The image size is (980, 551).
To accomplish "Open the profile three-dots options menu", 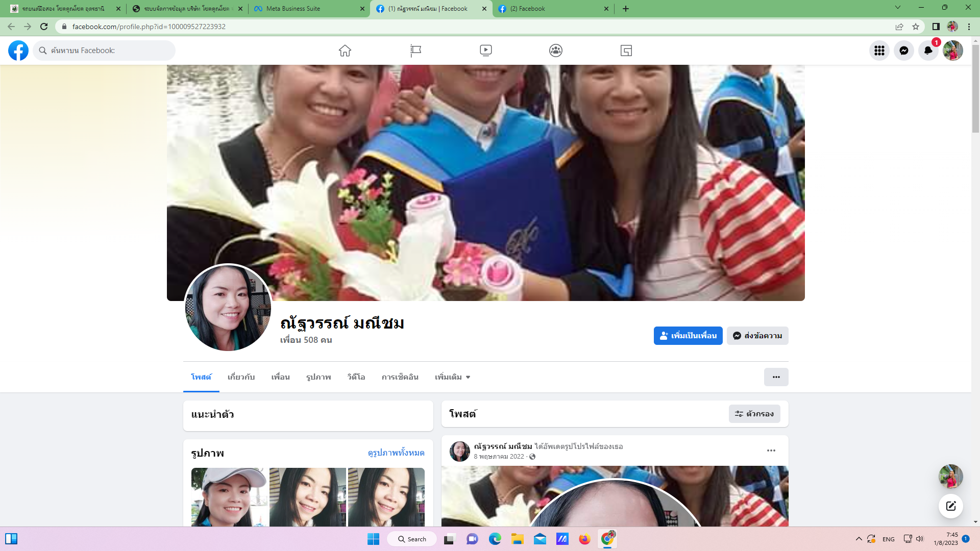I will coord(776,377).
